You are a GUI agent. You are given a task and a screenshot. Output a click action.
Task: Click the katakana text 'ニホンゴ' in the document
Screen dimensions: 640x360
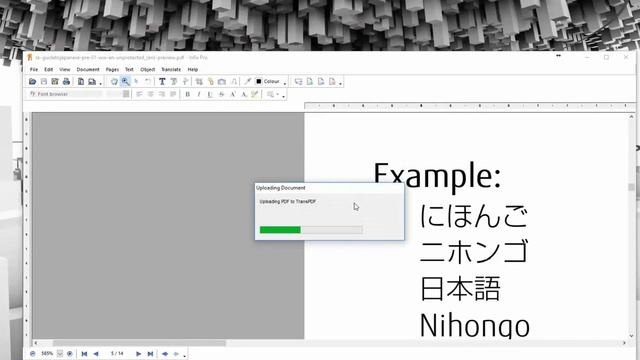(x=474, y=251)
